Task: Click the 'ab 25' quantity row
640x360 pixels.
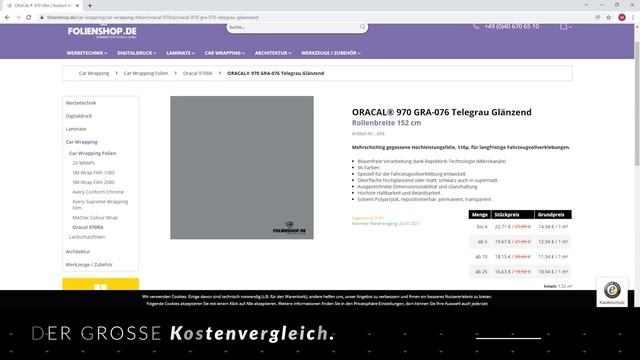Action: (x=520, y=271)
